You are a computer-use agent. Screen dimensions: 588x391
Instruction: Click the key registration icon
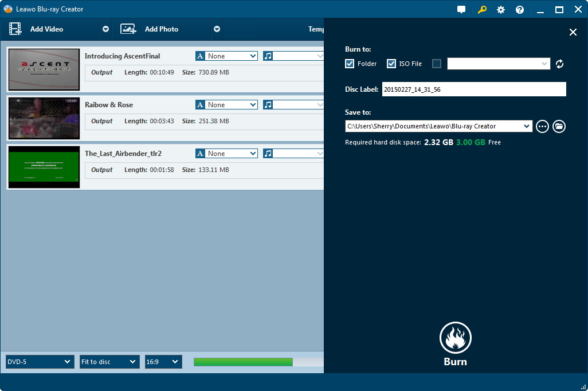[482, 10]
